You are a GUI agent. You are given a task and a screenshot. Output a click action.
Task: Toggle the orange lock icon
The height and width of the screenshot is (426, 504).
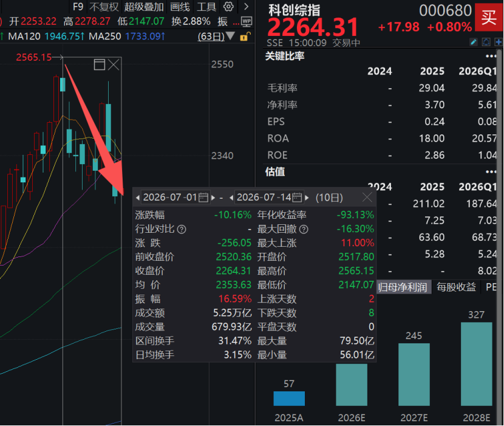click(x=245, y=36)
